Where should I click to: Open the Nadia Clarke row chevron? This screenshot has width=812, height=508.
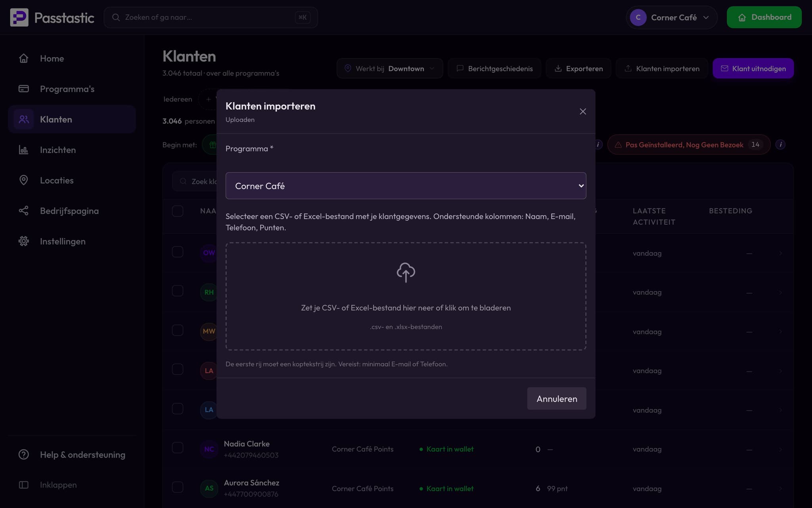coord(780,450)
